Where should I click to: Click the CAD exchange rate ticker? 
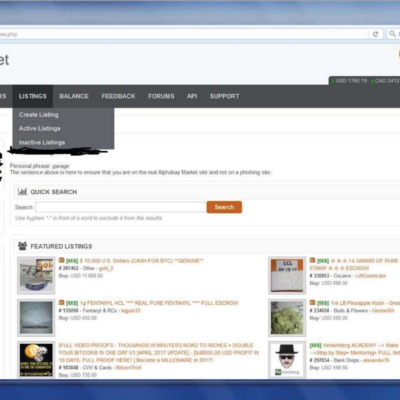click(387, 81)
